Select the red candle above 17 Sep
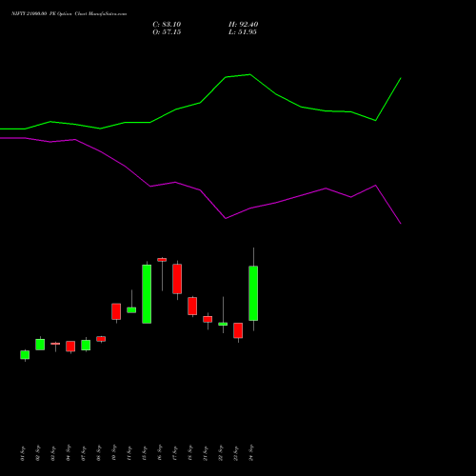The width and height of the screenshot is (476, 476). (x=177, y=279)
